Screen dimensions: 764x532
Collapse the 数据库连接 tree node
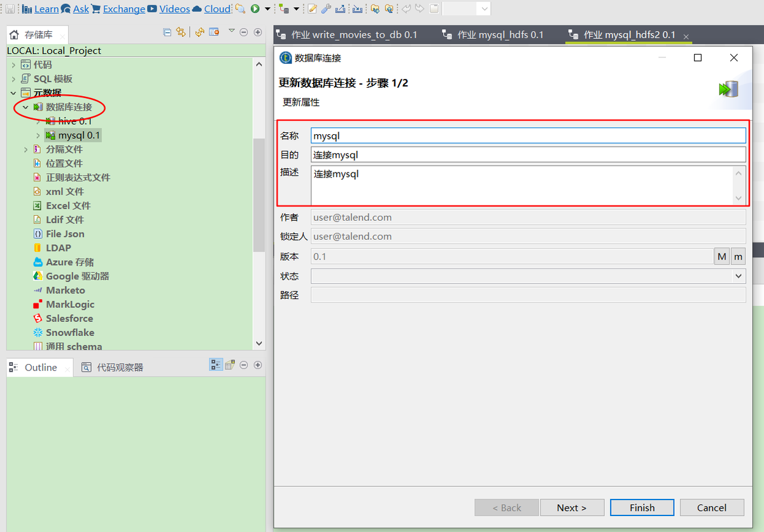(x=25, y=106)
